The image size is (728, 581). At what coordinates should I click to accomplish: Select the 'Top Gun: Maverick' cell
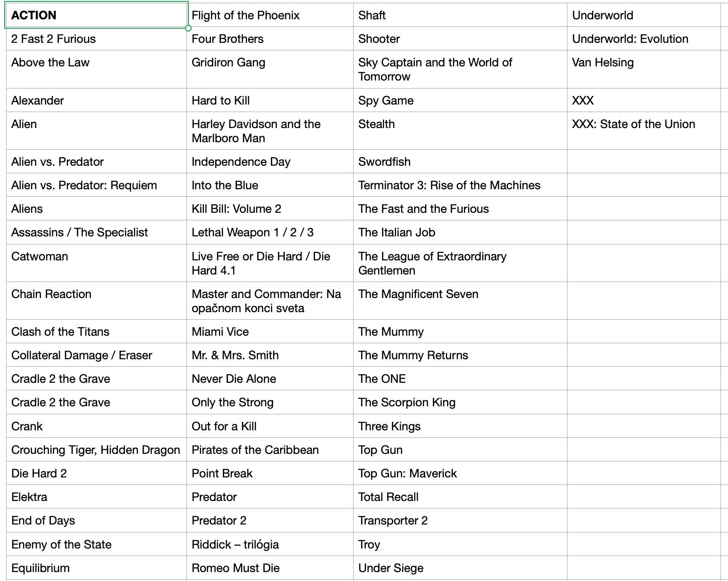(x=460, y=473)
